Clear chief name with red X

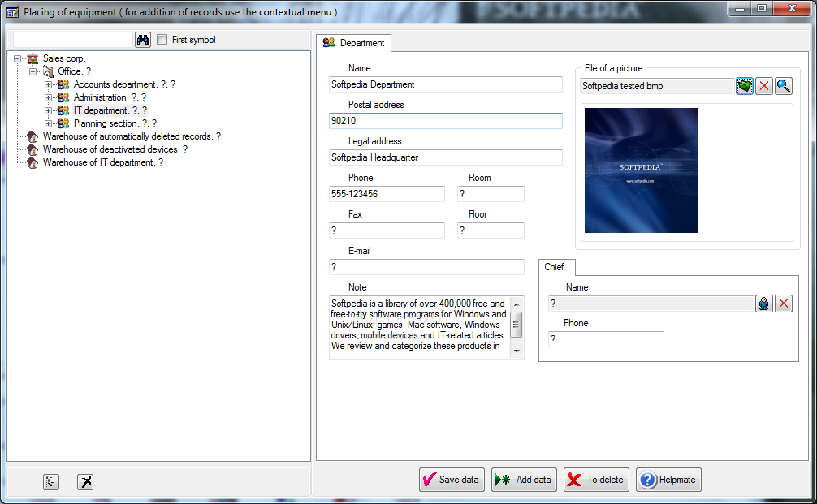click(784, 304)
